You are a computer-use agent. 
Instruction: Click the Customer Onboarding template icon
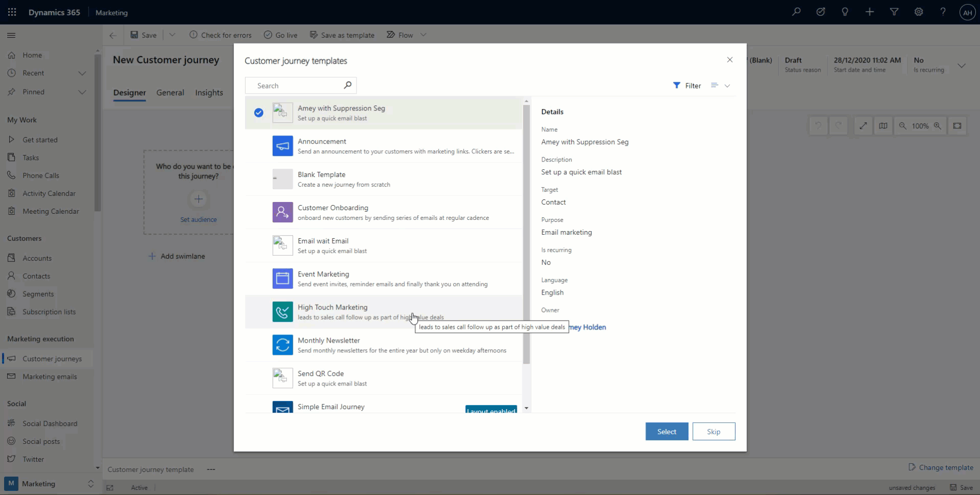282,212
